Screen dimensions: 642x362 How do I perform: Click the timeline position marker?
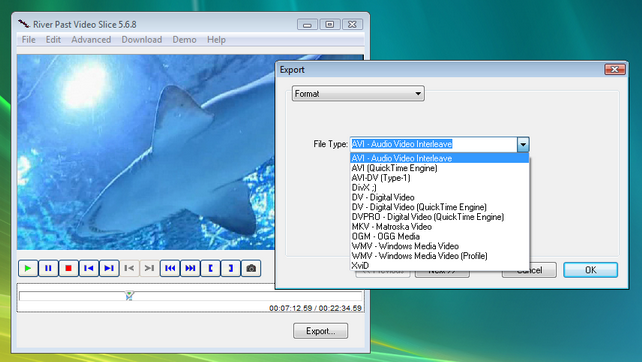(x=129, y=296)
